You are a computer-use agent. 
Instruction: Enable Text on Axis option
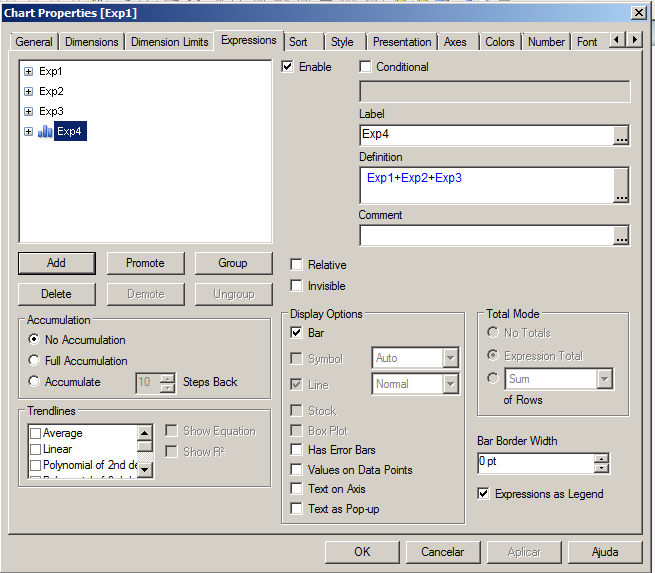point(296,489)
